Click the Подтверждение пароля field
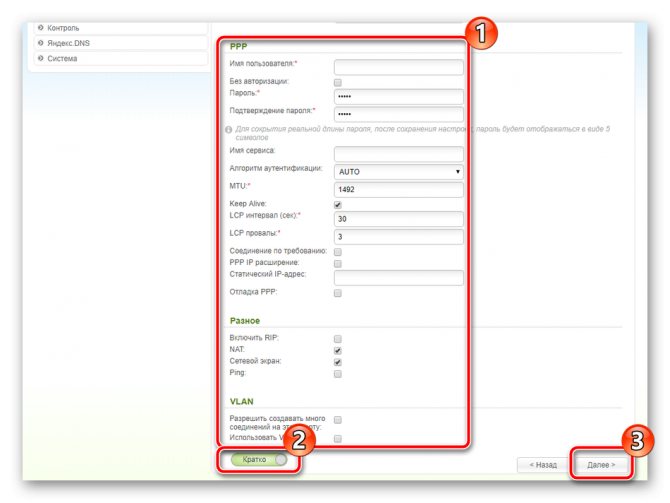 tap(398, 114)
